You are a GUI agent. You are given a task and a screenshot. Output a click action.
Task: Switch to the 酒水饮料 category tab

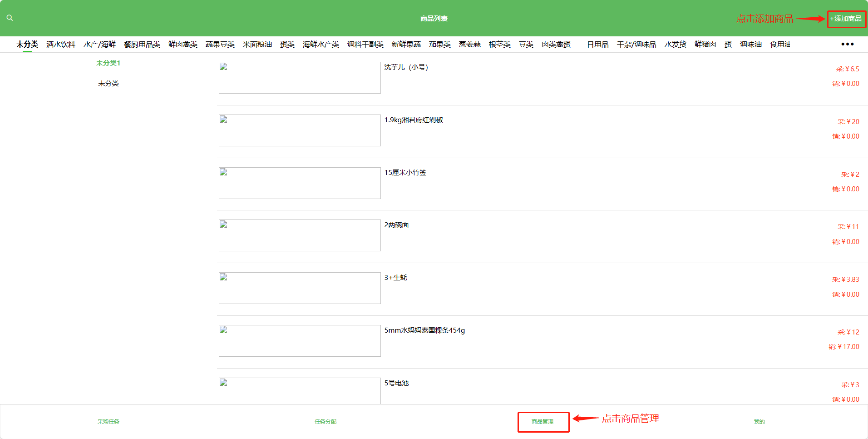click(x=61, y=44)
